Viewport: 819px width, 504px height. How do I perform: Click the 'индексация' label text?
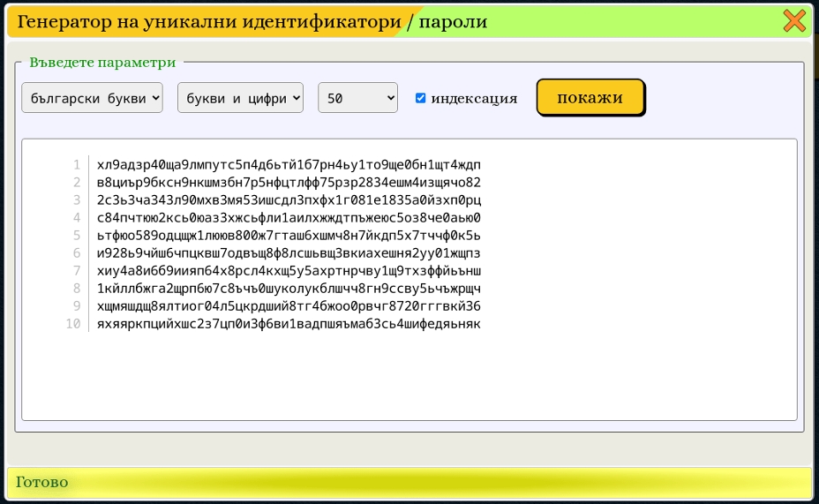[474, 98]
